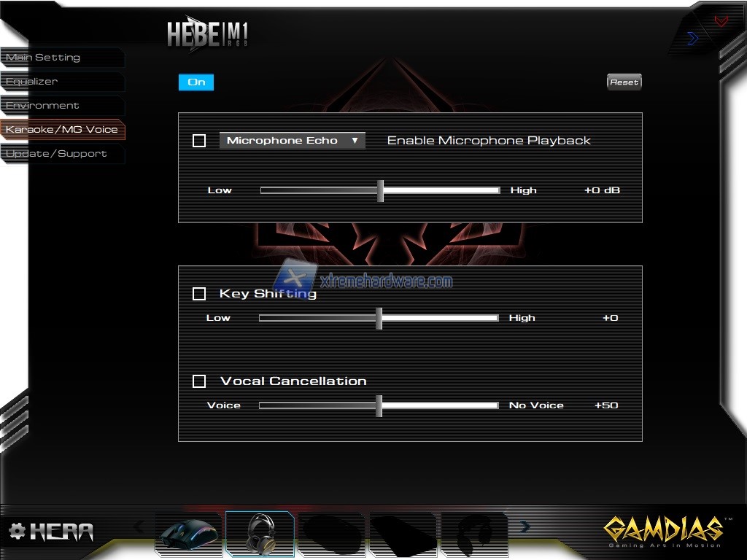Image resolution: width=747 pixels, height=560 pixels.
Task: Click the red down chevron icon
Action: 721,21
